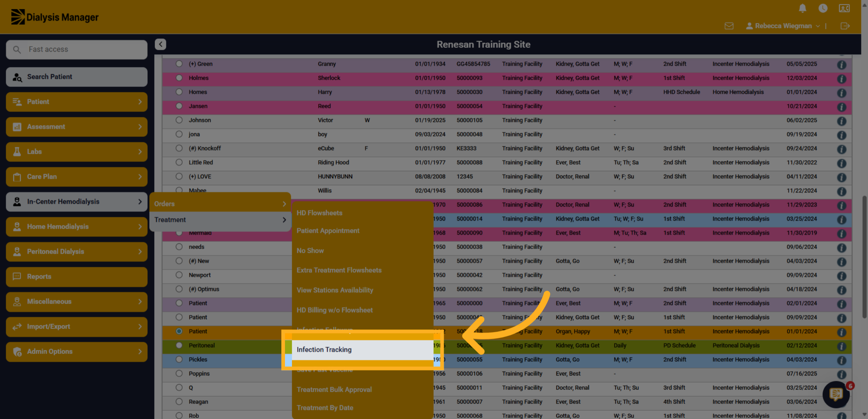Open info icon for Poppins row

tap(842, 375)
